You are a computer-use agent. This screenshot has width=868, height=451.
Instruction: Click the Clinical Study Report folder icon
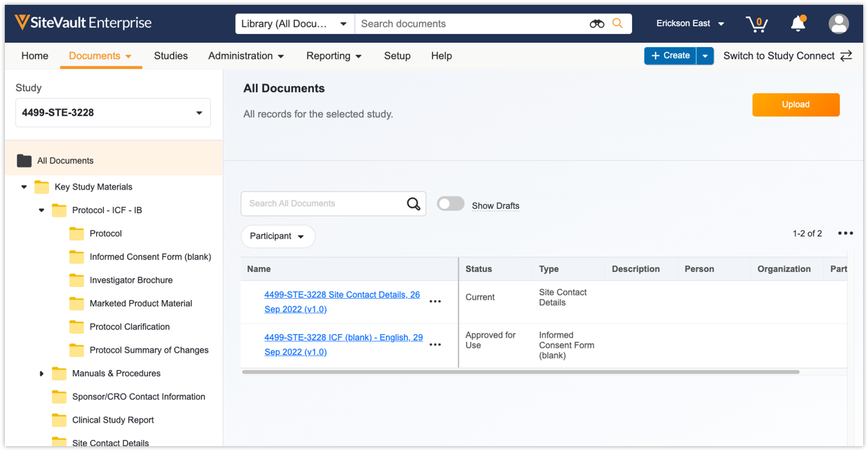click(59, 420)
